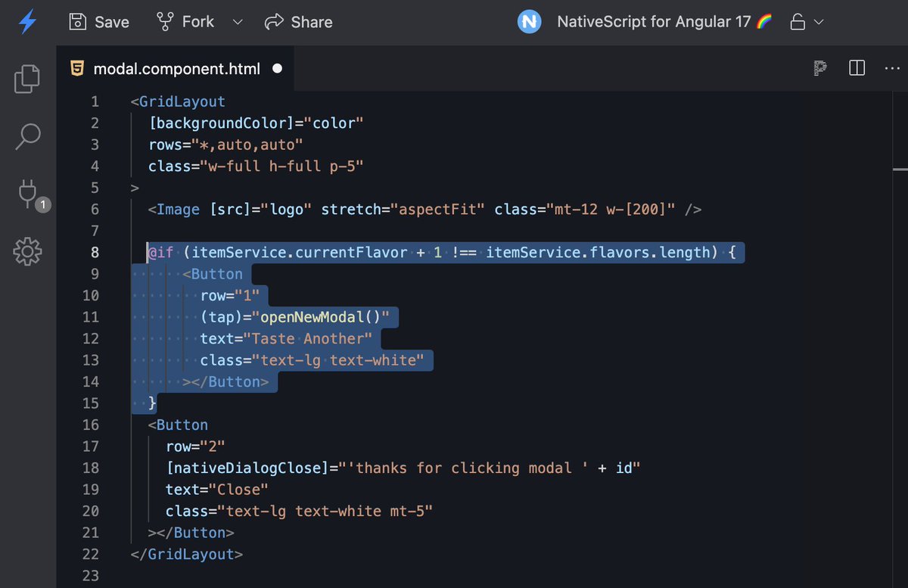Split the editor with the layout icon

point(857,68)
